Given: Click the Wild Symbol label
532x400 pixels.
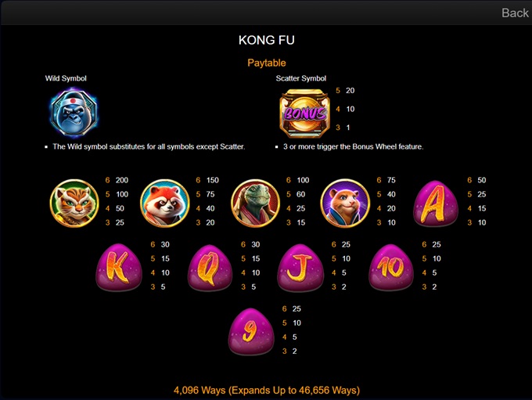Looking at the screenshot, I should pyautogui.click(x=66, y=78).
